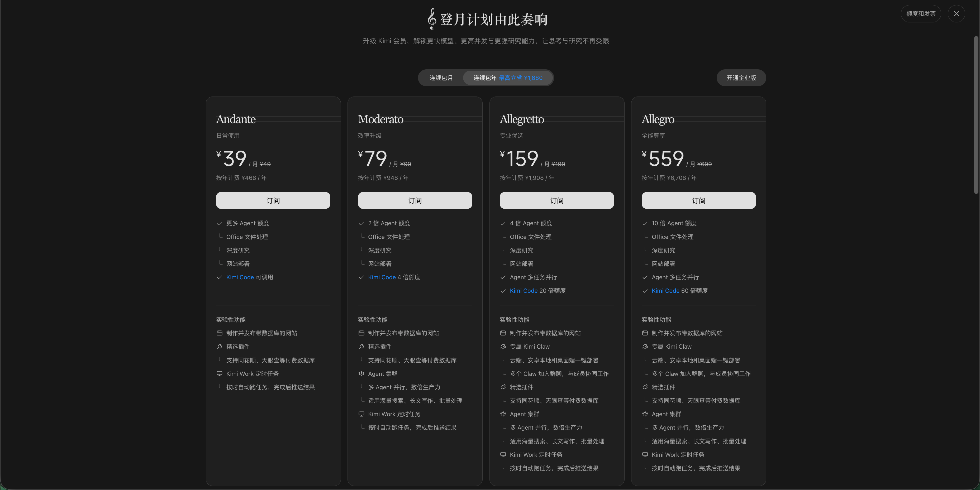The image size is (980, 490).
Task: Click database website icon in Andante card
Action: 220,333
